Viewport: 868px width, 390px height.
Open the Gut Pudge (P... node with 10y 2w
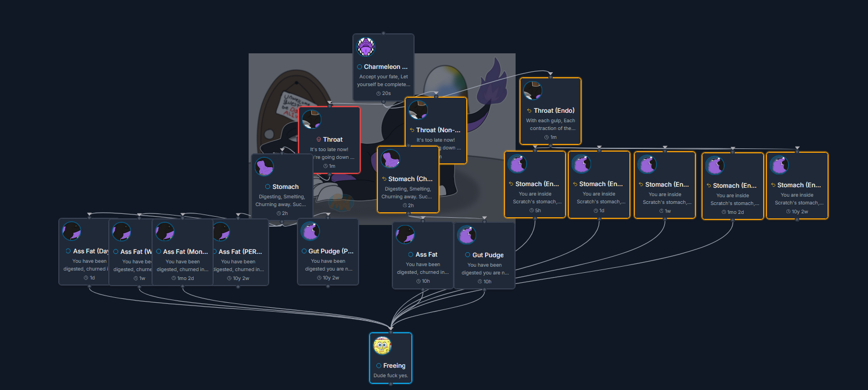327,252
